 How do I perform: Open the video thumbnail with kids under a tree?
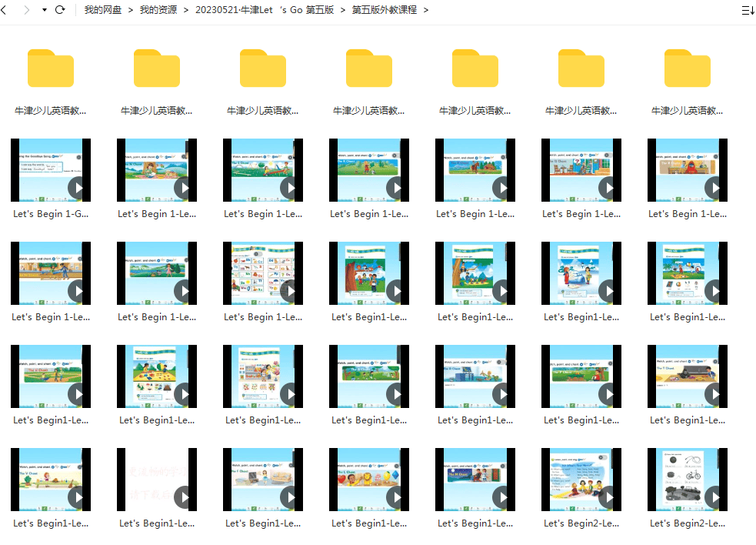(369, 273)
